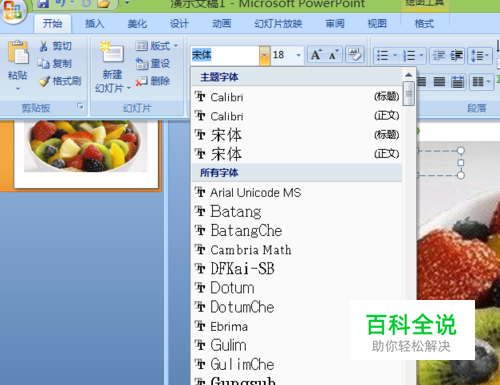Open the Clipboard (剪贴板) dialog launcher
Image resolution: width=500 pixels, height=385 pixels.
coord(80,106)
